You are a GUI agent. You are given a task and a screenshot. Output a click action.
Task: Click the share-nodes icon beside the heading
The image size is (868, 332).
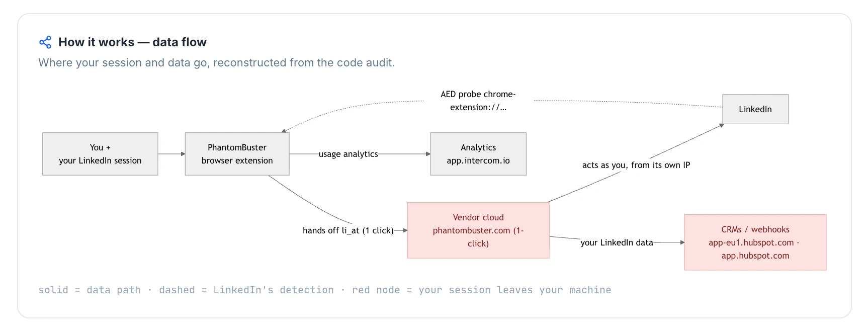(45, 42)
